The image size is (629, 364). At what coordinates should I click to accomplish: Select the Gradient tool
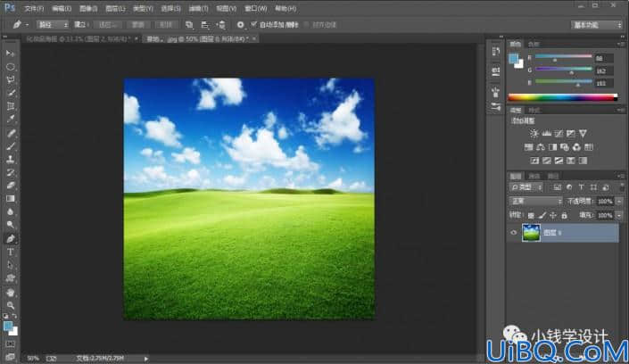(x=11, y=199)
